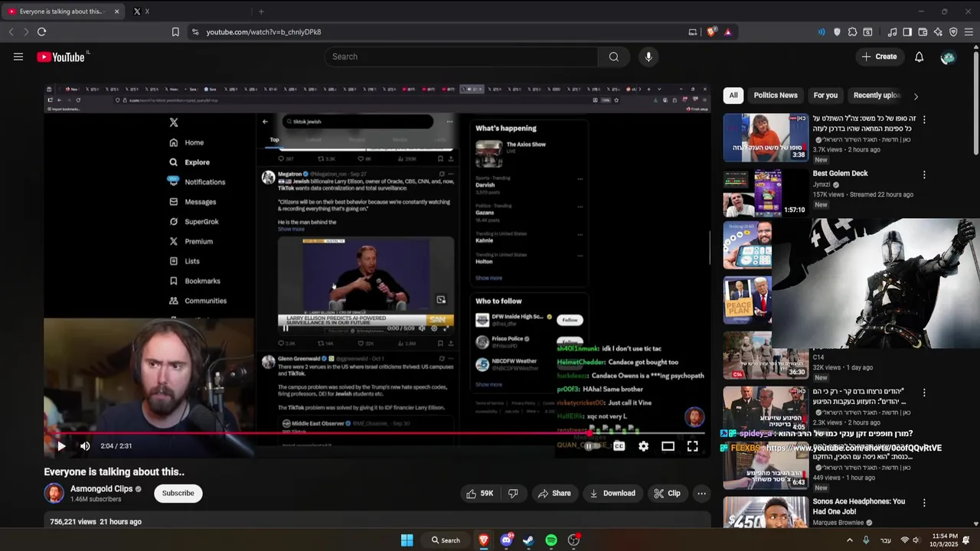Open the Windows Start menu

tap(407, 540)
